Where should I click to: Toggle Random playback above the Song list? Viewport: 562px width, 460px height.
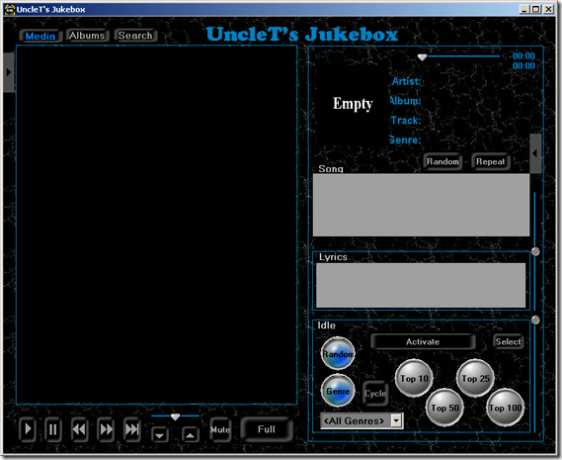pyautogui.click(x=443, y=162)
